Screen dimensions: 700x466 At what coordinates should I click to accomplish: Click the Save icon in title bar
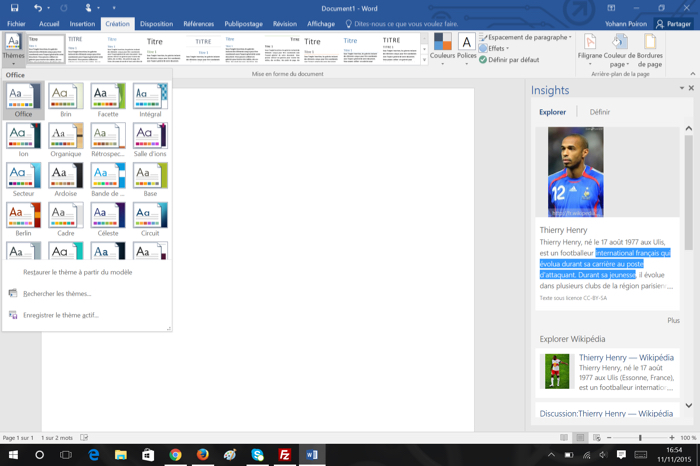(14, 8)
